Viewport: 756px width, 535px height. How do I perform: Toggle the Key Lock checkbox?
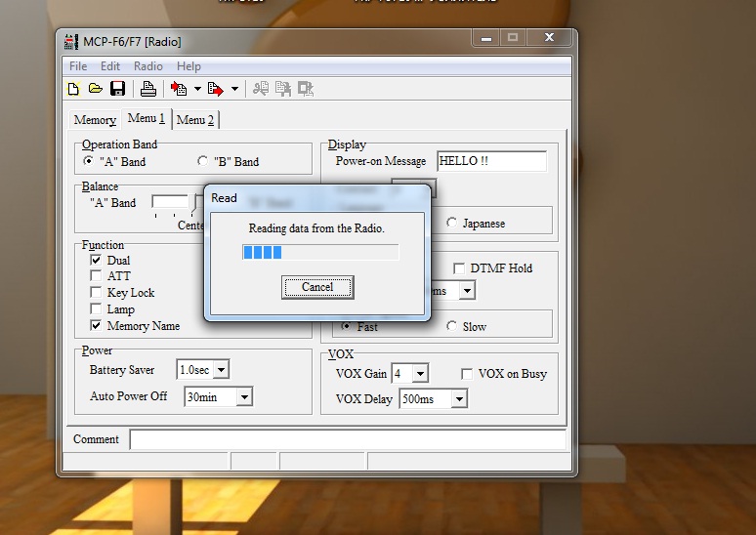pos(96,292)
